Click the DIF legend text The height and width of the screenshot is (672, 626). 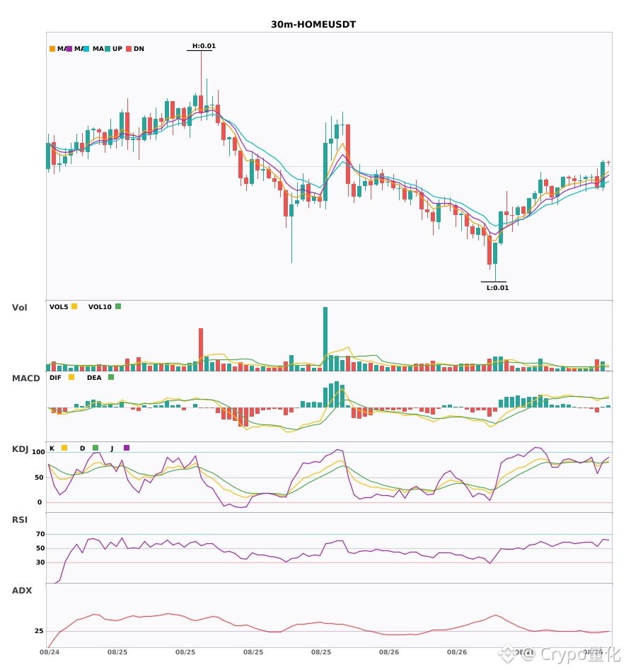[x=55, y=378]
